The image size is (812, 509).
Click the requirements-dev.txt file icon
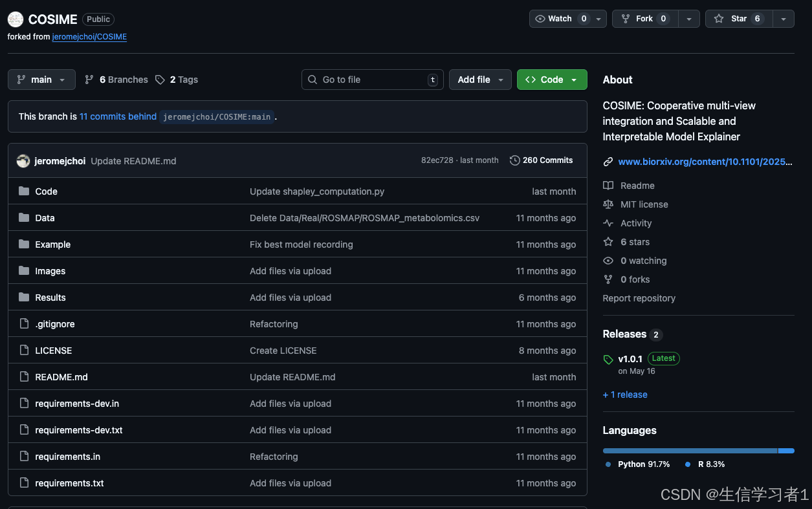24,430
